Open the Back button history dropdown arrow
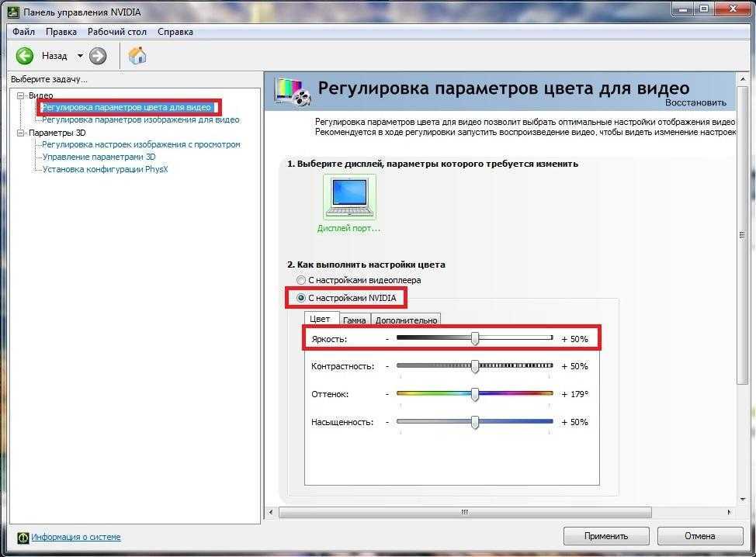Image resolution: width=756 pixels, height=557 pixels. (79, 56)
